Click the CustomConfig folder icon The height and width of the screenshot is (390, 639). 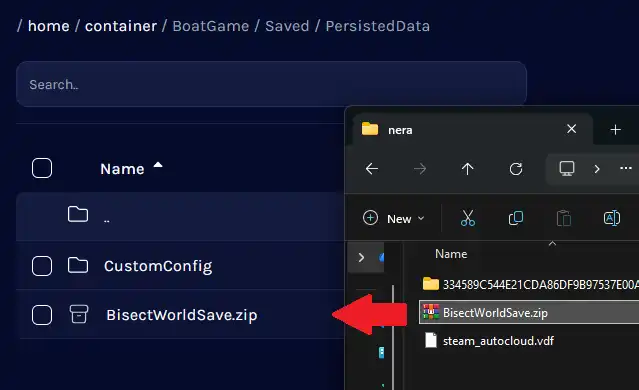(x=78, y=265)
